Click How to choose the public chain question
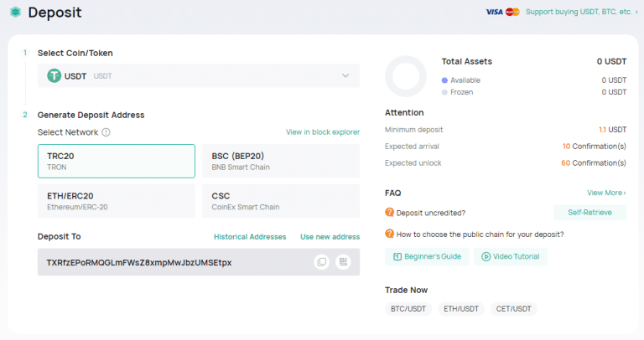The height and width of the screenshot is (340, 644). (x=480, y=234)
